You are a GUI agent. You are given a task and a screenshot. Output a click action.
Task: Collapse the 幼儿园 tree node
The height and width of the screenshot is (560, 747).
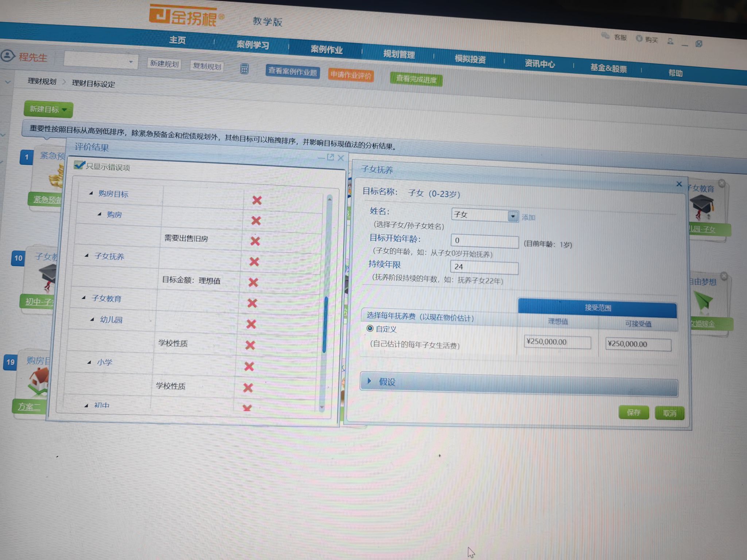coord(92,319)
